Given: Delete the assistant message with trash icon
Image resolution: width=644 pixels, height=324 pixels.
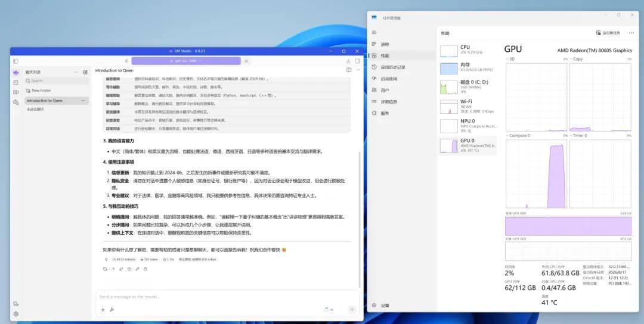Looking at the screenshot, I should [145, 269].
